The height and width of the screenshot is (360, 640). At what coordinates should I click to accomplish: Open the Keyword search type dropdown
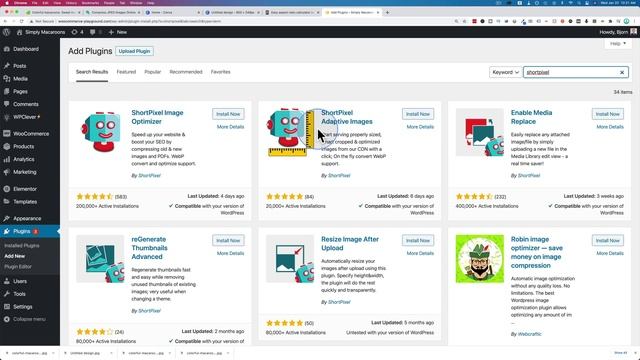pyautogui.click(x=505, y=72)
